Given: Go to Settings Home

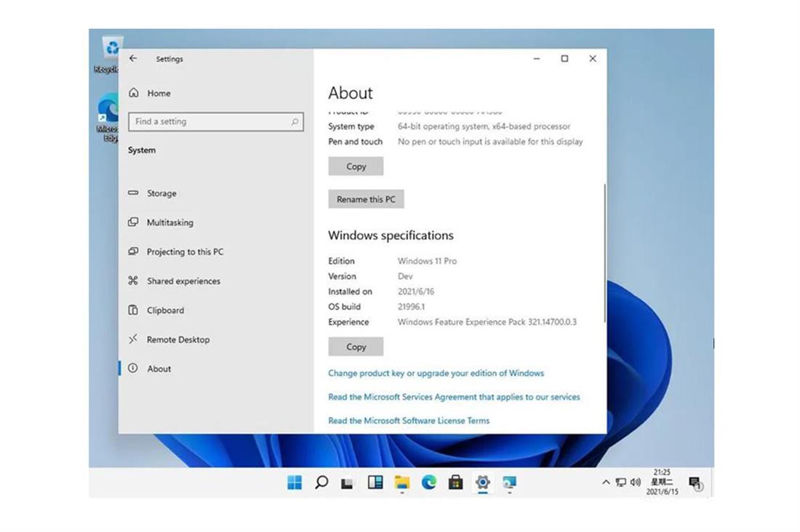Looking at the screenshot, I should (x=159, y=93).
